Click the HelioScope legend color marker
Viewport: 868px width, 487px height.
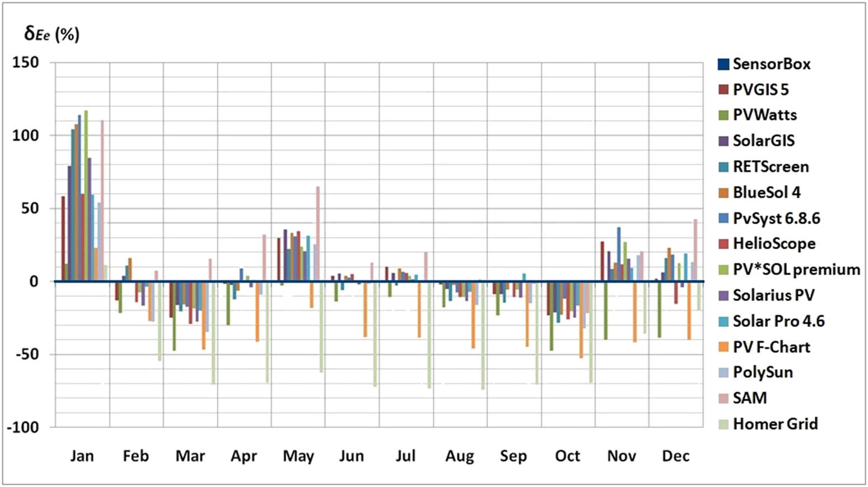(x=722, y=244)
